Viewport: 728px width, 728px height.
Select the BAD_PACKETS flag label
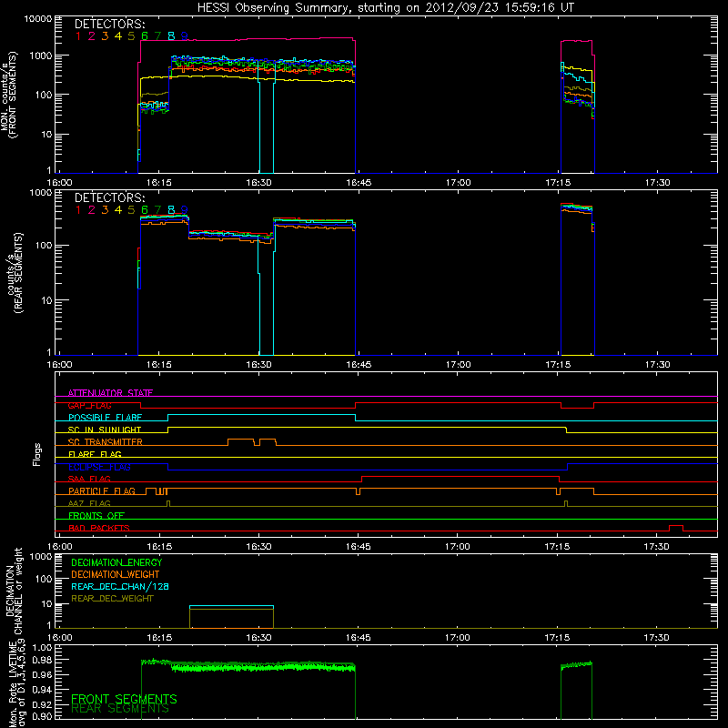(x=99, y=529)
